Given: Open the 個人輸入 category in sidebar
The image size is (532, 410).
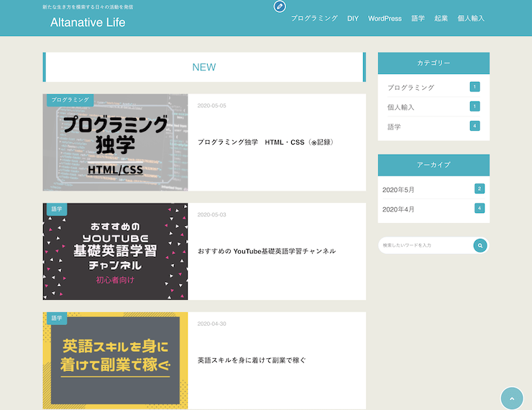Looking at the screenshot, I should (x=400, y=107).
